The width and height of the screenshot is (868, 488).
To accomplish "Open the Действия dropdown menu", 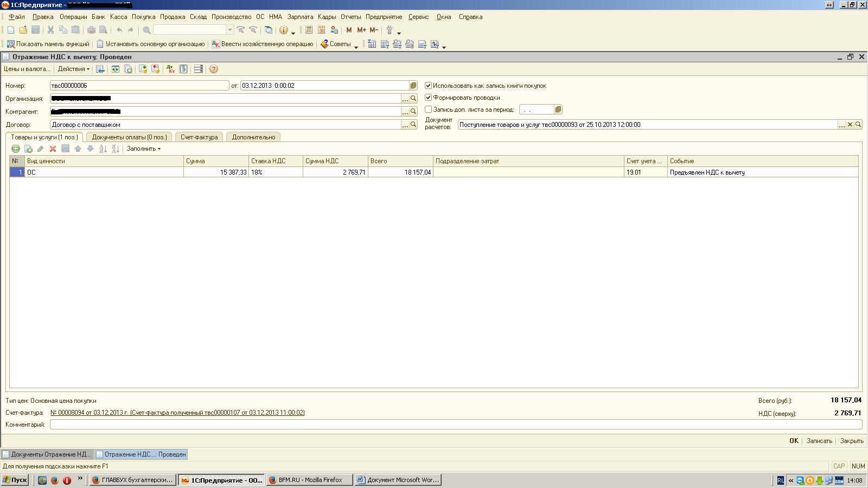I will (73, 69).
